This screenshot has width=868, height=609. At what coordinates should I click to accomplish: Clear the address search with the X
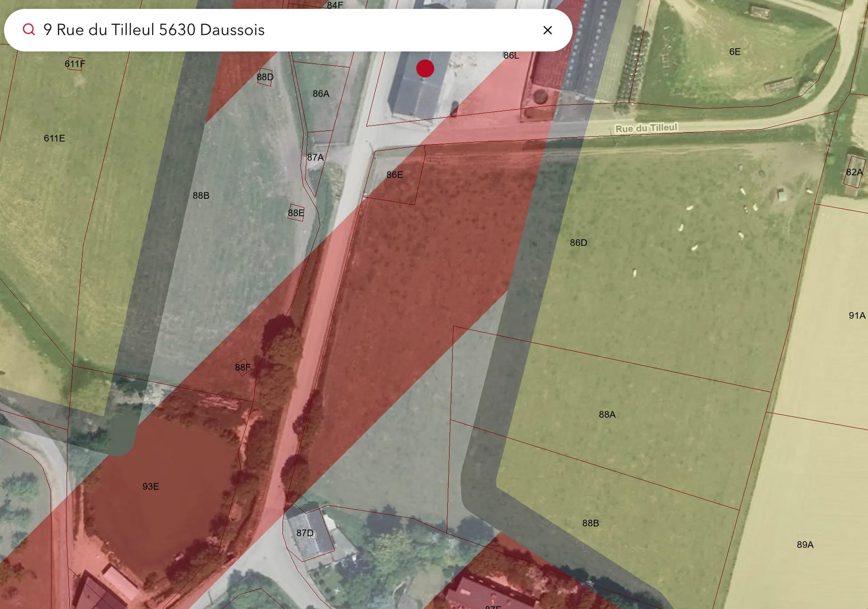point(547,30)
